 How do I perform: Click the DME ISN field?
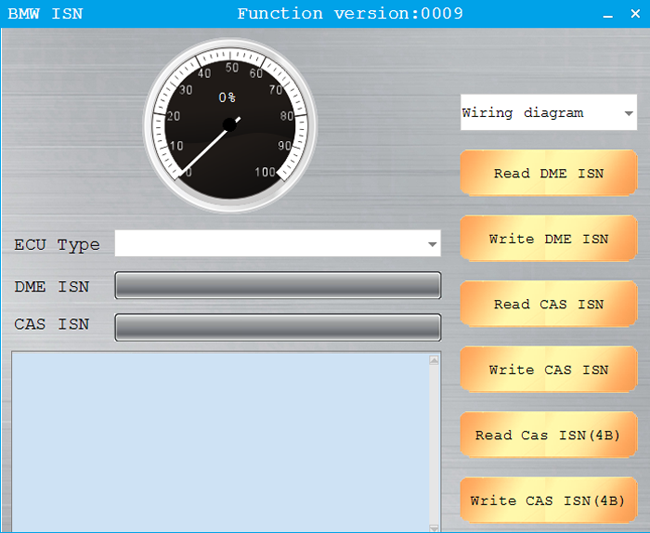tap(278, 285)
